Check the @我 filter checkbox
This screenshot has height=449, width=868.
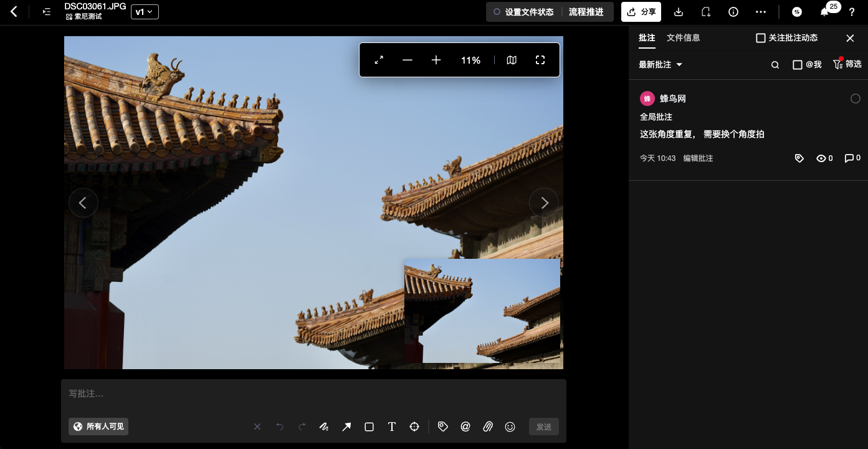(797, 65)
